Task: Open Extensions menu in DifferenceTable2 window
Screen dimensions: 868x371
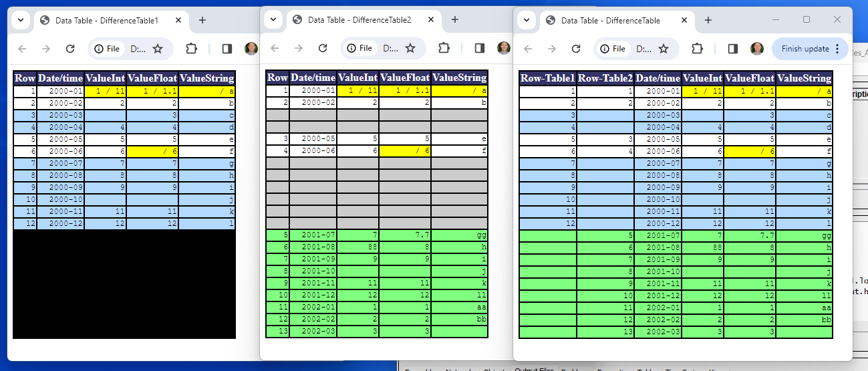Action: click(x=444, y=48)
